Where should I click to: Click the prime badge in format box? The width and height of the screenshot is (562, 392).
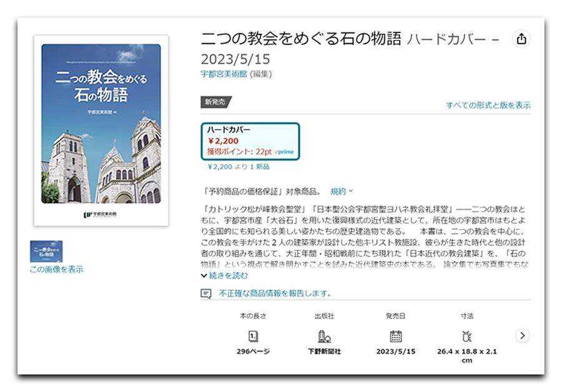click(x=284, y=152)
